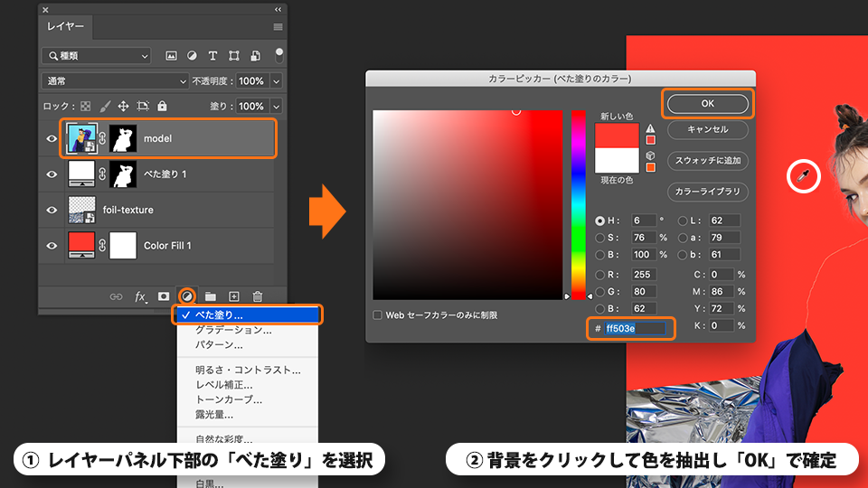The height and width of the screenshot is (488, 868).
Task: Click the rainbow hue slider bar
Action: (578, 205)
